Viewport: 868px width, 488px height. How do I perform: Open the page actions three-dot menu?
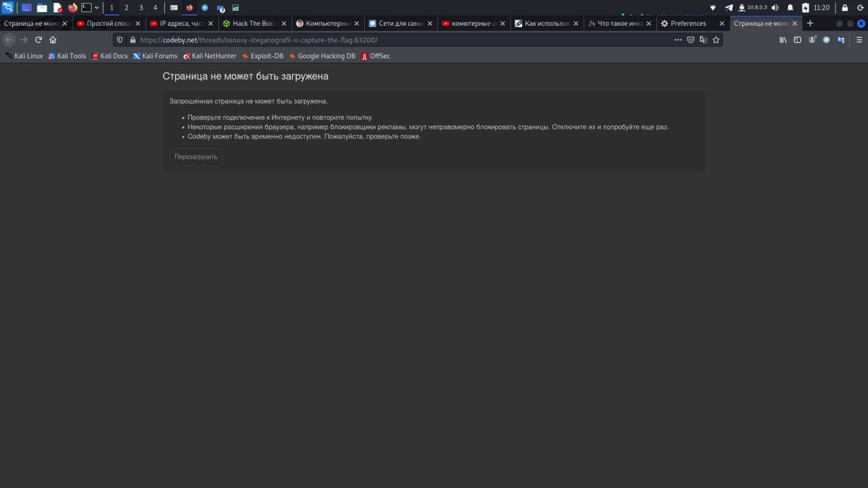pyautogui.click(x=678, y=40)
